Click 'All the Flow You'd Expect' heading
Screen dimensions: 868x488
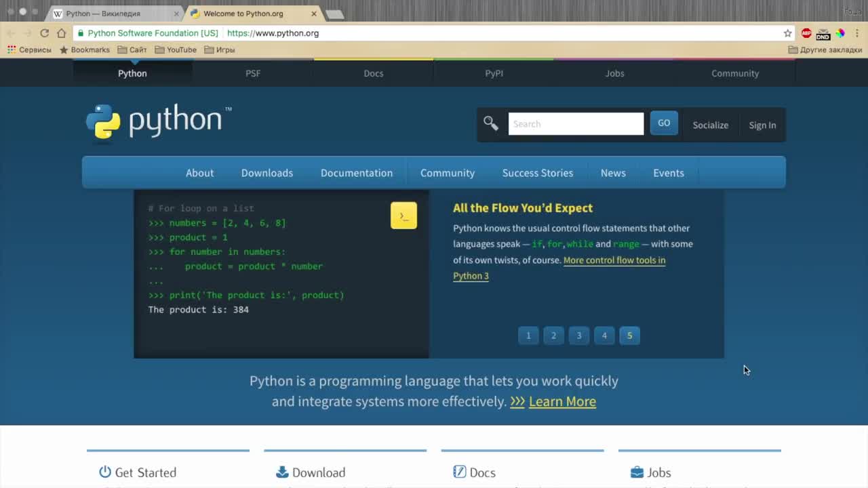[523, 208]
